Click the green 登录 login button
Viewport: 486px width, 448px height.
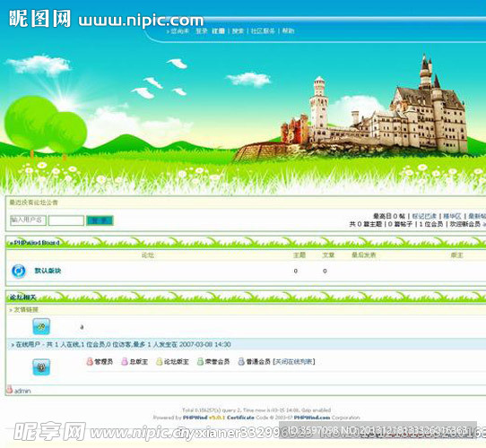coord(100,220)
